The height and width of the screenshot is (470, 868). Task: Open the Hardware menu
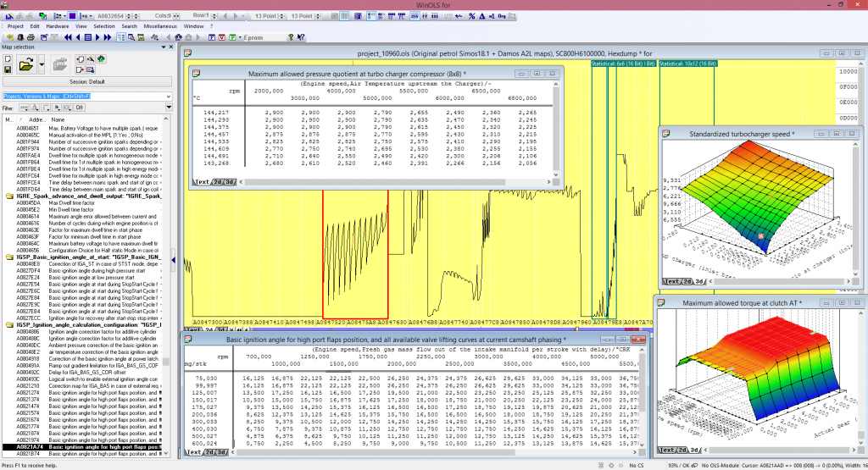tap(58, 26)
